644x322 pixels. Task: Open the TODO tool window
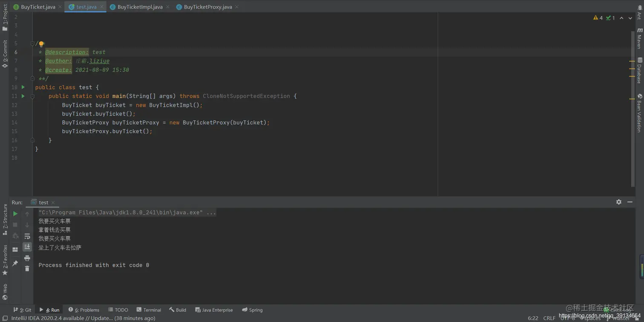118,310
